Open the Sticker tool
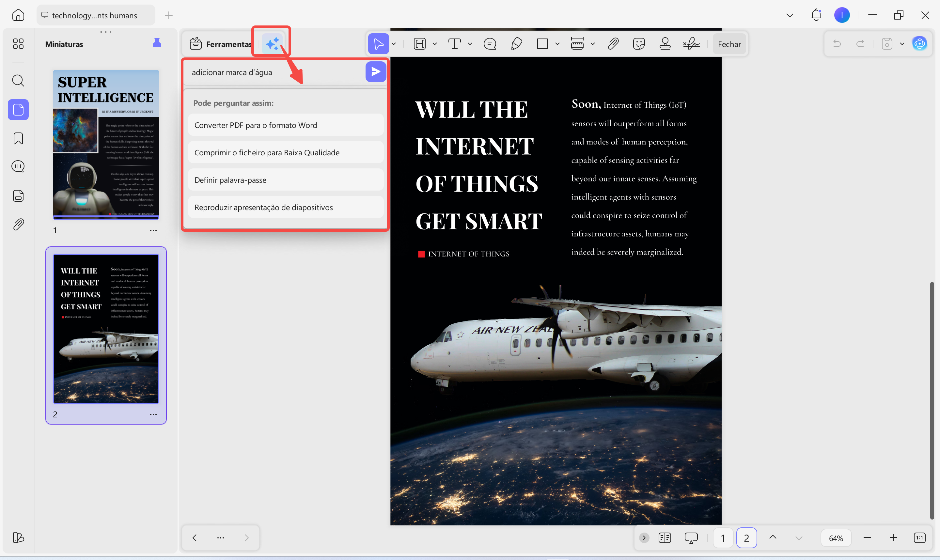Screen dimensions: 940x560 pyautogui.click(x=639, y=43)
